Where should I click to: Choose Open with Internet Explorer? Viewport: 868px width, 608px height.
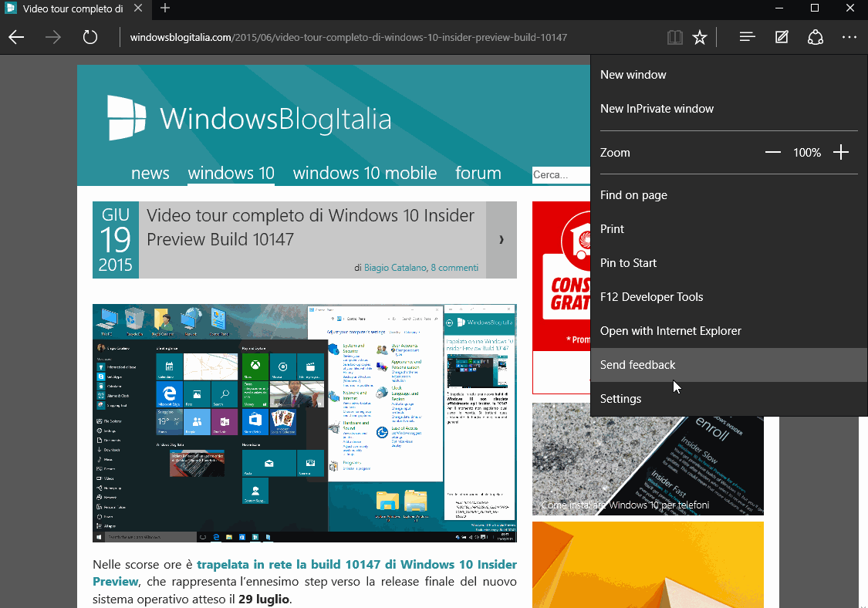tap(728, 330)
